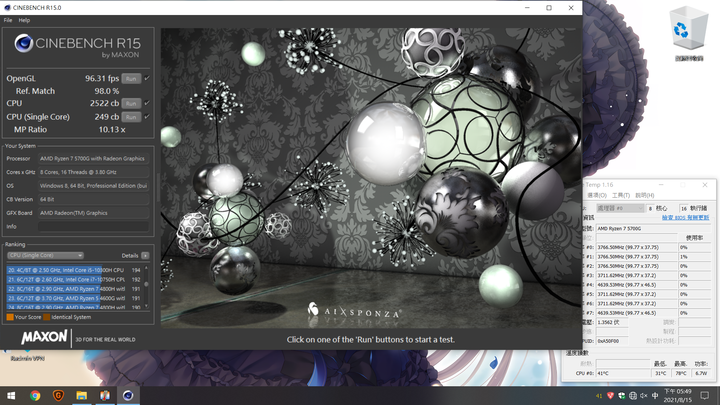Click the ranking list scrollbar thumb
Screen dimensions: 720x405
point(146,284)
